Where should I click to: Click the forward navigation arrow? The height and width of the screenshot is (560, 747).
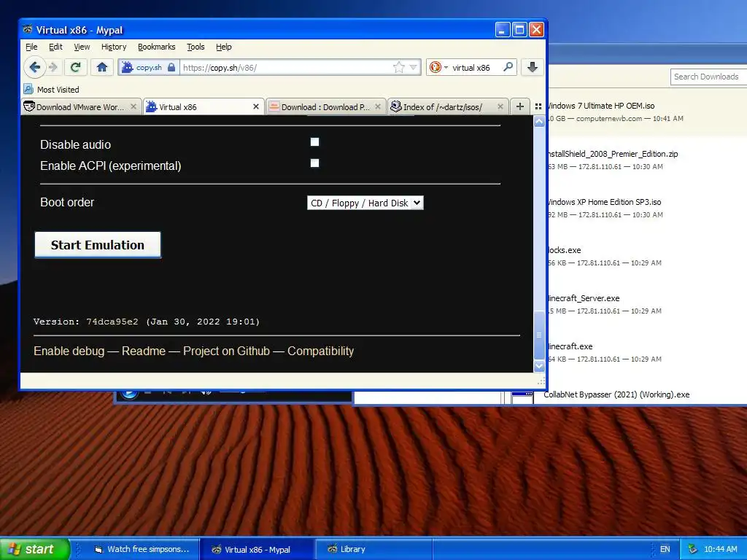coord(53,67)
